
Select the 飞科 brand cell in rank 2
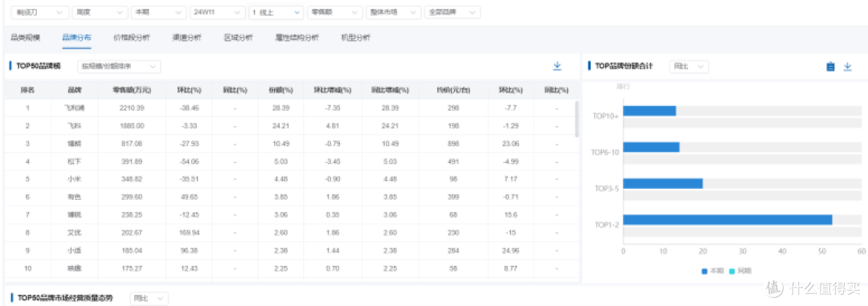pyautogui.click(x=74, y=125)
